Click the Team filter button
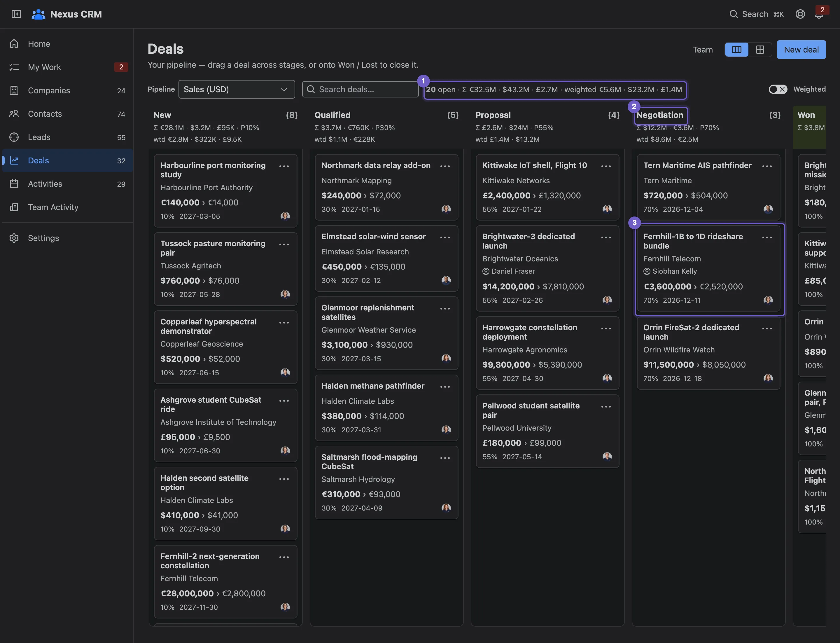The image size is (840, 643). (703, 50)
